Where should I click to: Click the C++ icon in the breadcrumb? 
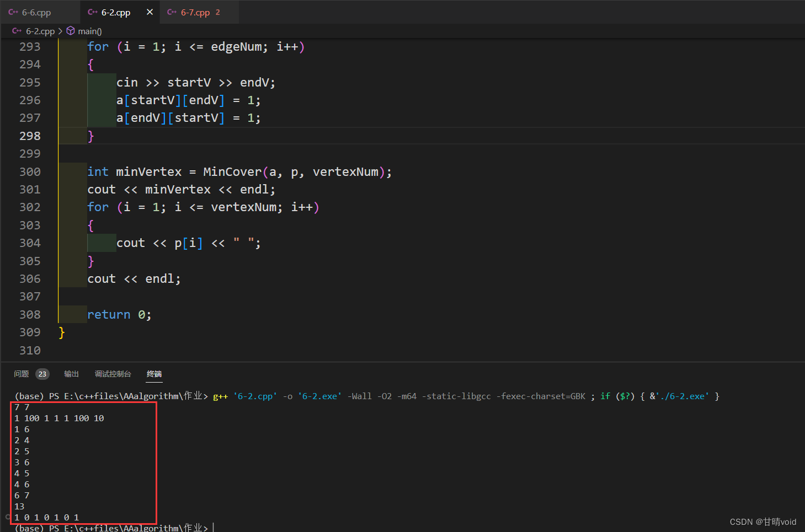17,31
